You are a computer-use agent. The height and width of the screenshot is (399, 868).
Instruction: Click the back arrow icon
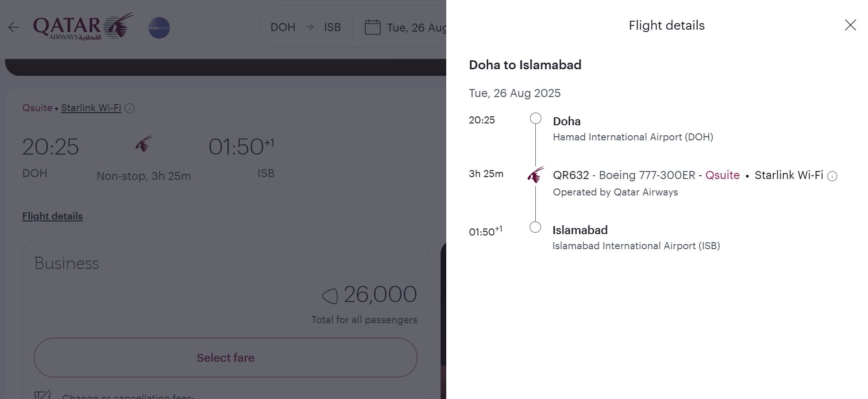pyautogui.click(x=14, y=27)
